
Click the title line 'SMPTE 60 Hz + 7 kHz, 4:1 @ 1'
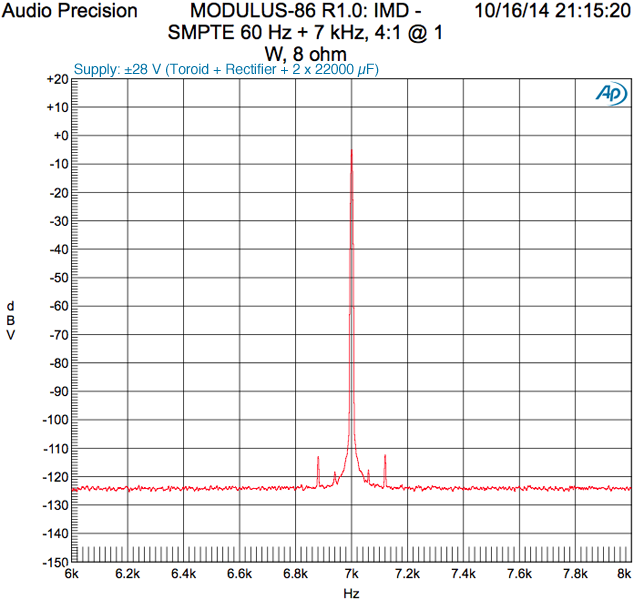click(x=305, y=32)
